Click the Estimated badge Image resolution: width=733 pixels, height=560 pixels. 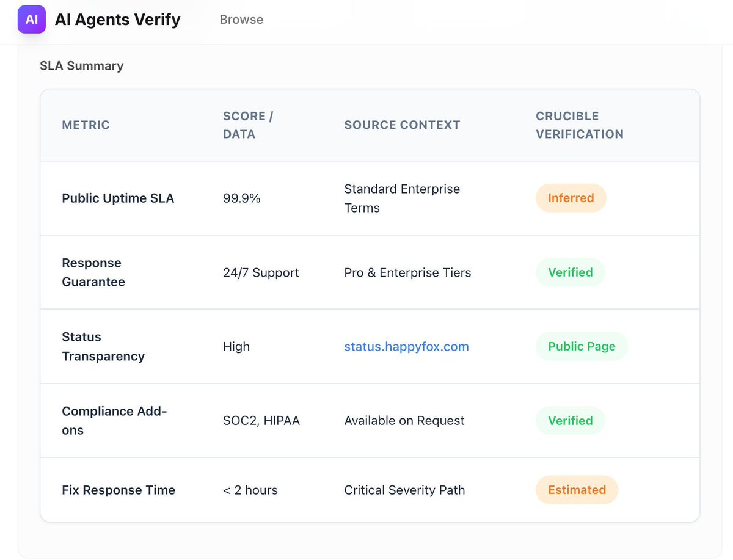[577, 490]
